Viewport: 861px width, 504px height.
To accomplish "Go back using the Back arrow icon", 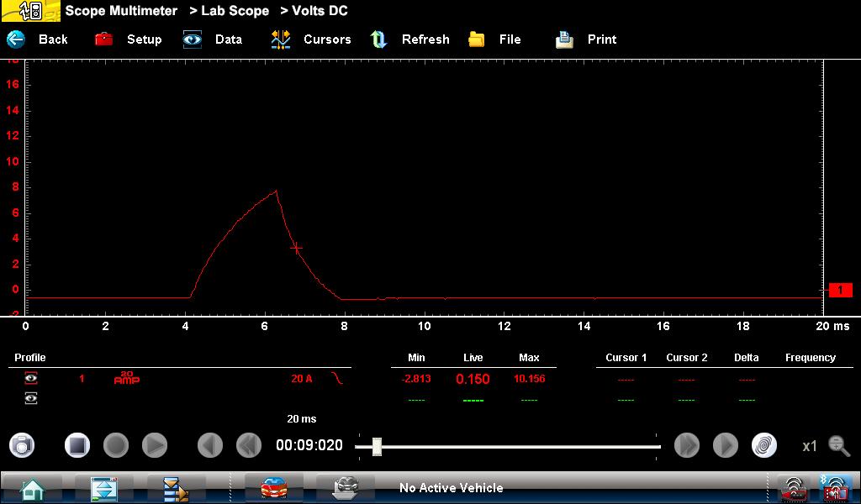I will pos(17,39).
